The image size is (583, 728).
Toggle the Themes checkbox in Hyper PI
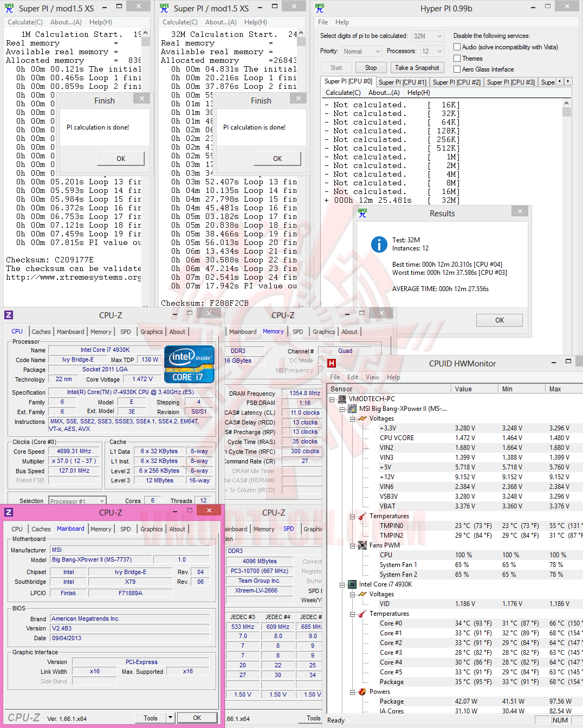457,59
